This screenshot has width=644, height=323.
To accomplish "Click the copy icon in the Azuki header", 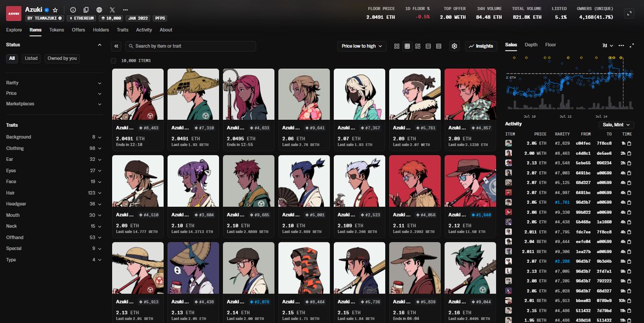I will 86,10.
